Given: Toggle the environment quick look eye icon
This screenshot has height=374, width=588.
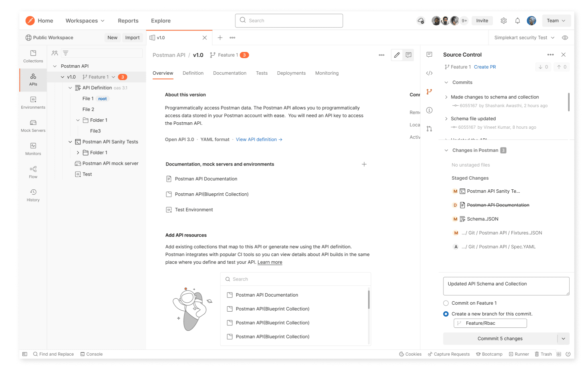Looking at the screenshot, I should coord(565,38).
